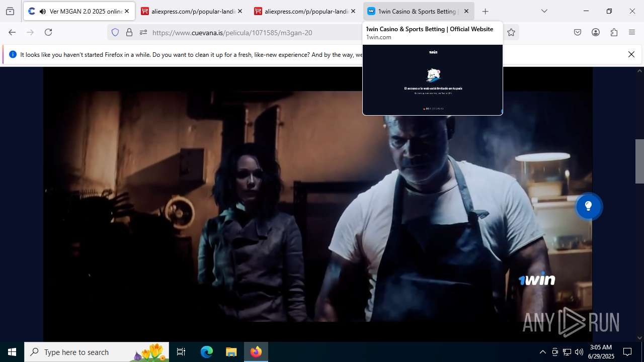The width and height of the screenshot is (644, 362).
Task: Click the vertical scrollbar thumb
Action: pyautogui.click(x=639, y=161)
